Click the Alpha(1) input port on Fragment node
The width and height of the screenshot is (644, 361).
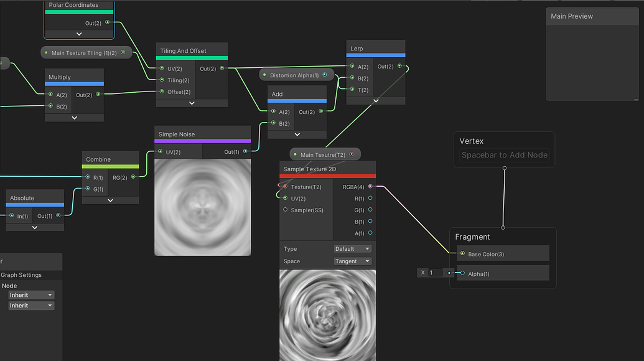click(x=461, y=273)
